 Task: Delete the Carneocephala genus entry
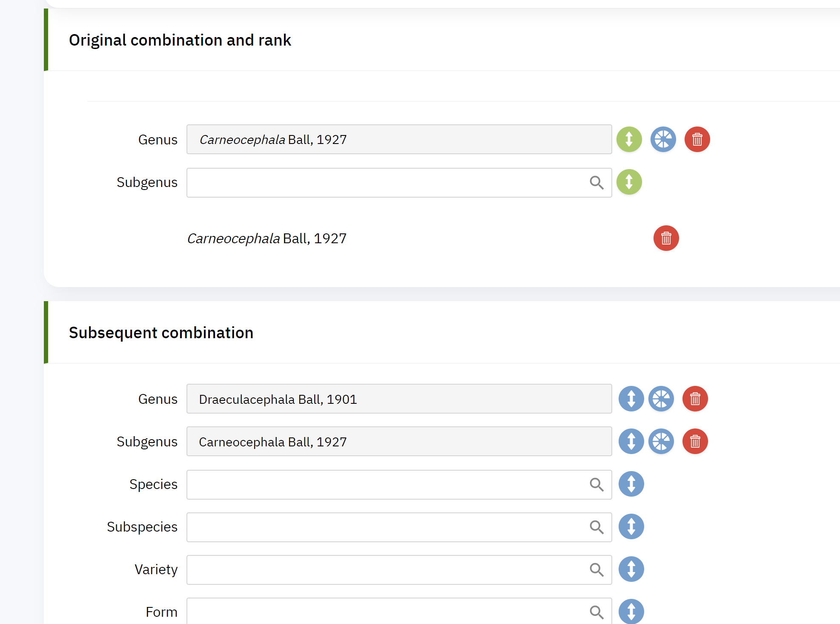click(x=697, y=139)
